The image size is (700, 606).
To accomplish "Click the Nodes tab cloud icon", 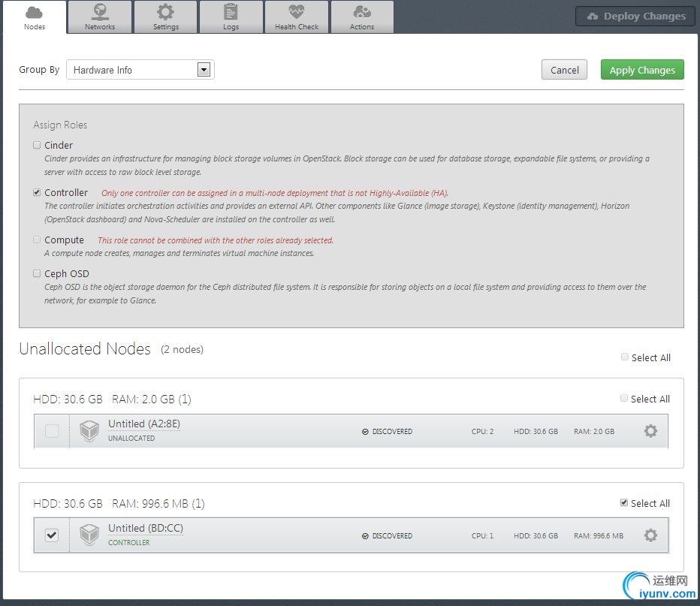I will pos(34,13).
